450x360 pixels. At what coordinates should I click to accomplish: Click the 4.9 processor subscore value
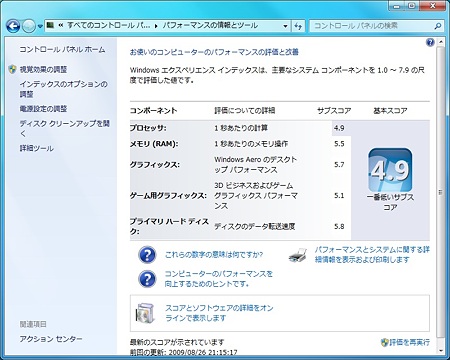click(339, 128)
